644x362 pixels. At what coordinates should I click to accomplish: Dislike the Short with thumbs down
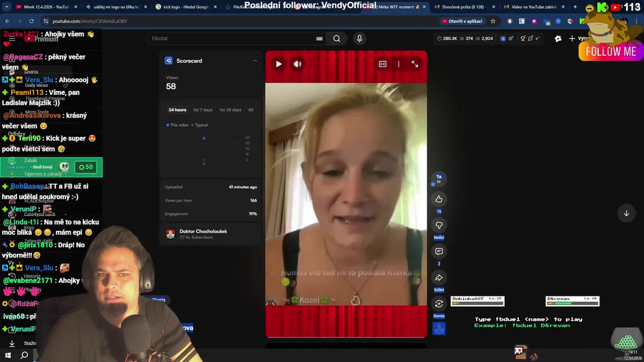439,225
